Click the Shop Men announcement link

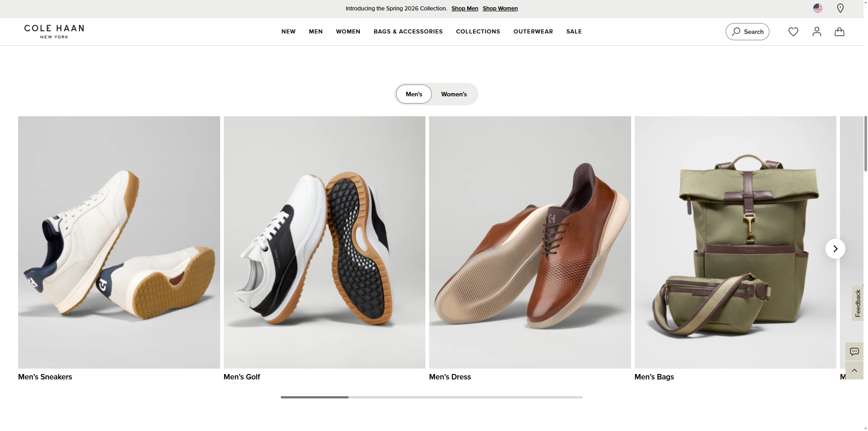464,8
